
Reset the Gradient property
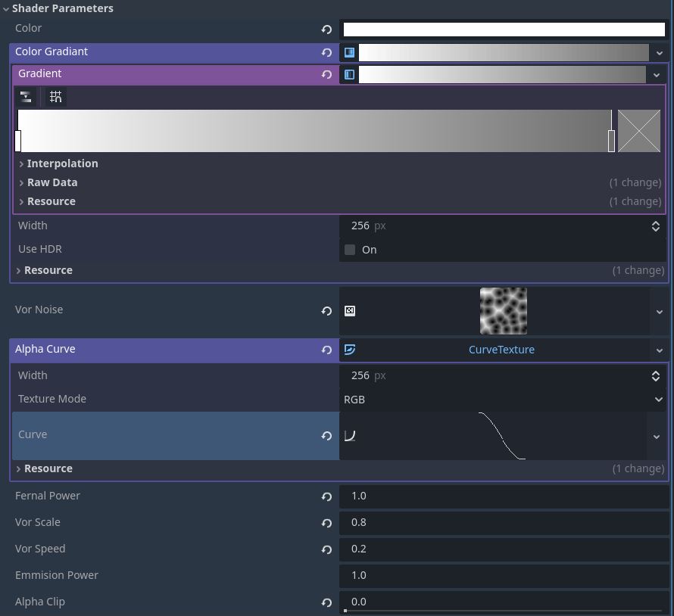tap(326, 74)
